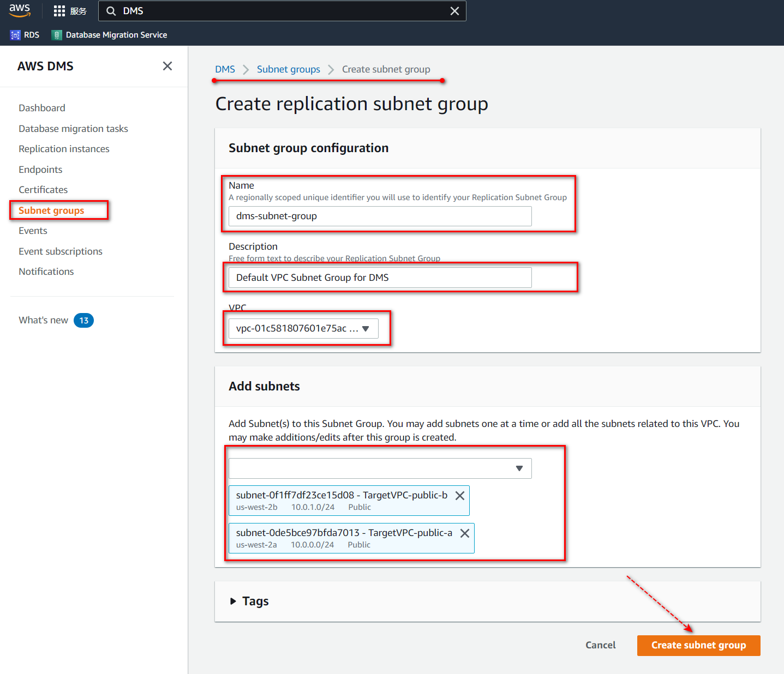Click the Add subnets heading
Image resolution: width=784 pixels, height=674 pixels.
coord(264,386)
